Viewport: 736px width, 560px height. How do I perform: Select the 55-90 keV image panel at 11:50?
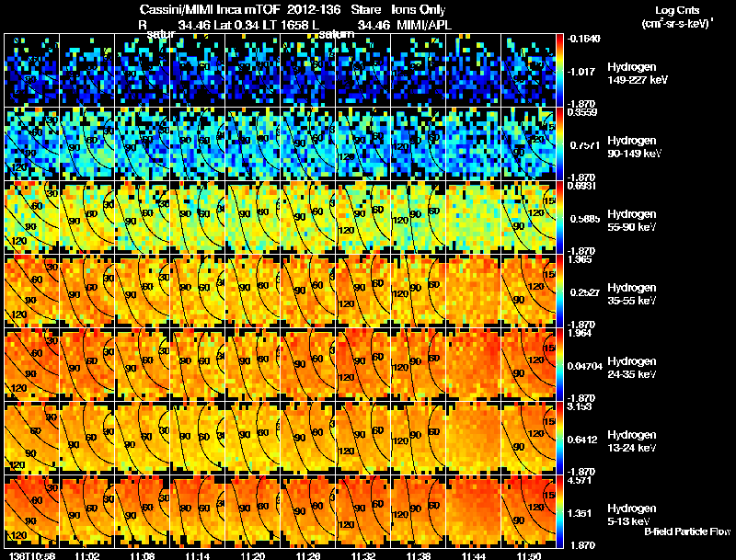528,217
